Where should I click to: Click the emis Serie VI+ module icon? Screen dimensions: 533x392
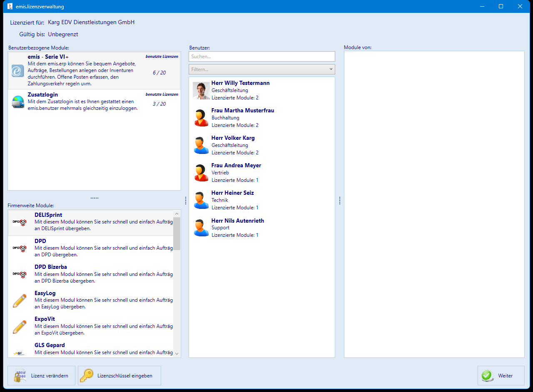pos(18,71)
